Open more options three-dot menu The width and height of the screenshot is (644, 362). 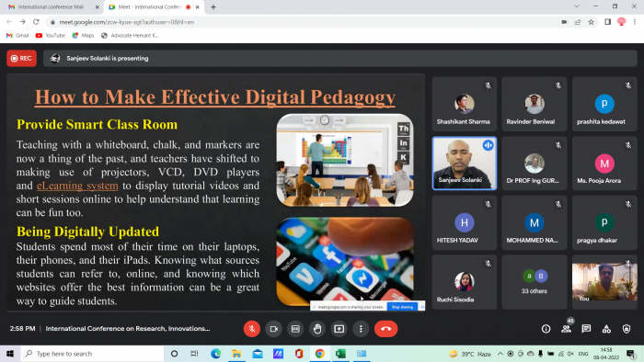[361, 329]
